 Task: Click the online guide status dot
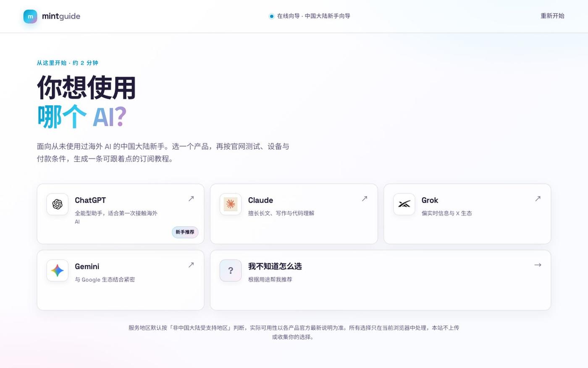pyautogui.click(x=271, y=16)
